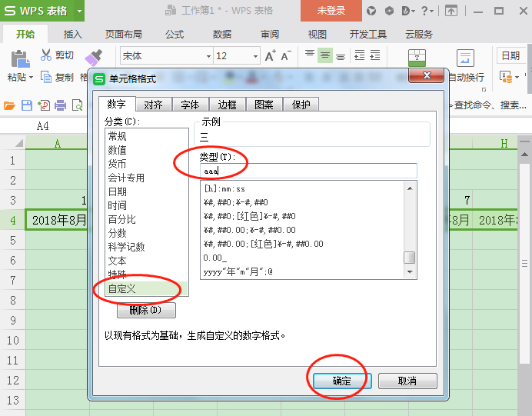Select the Format Painter brush icon

pos(91,57)
